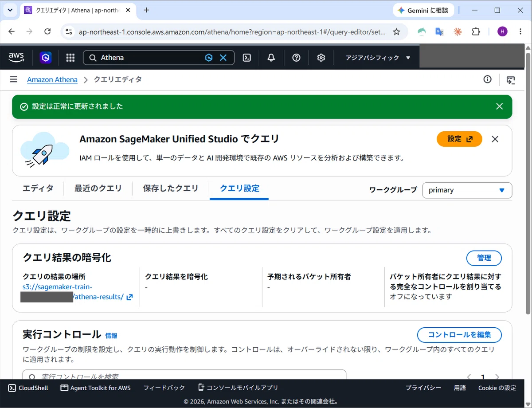Focus the AWS search field containing Athena
The image size is (532, 408).
[x=159, y=58]
